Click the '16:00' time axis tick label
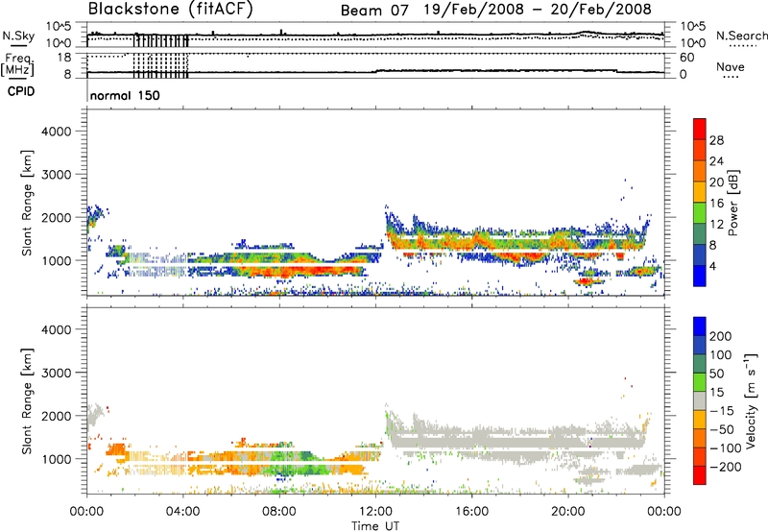 tap(471, 512)
